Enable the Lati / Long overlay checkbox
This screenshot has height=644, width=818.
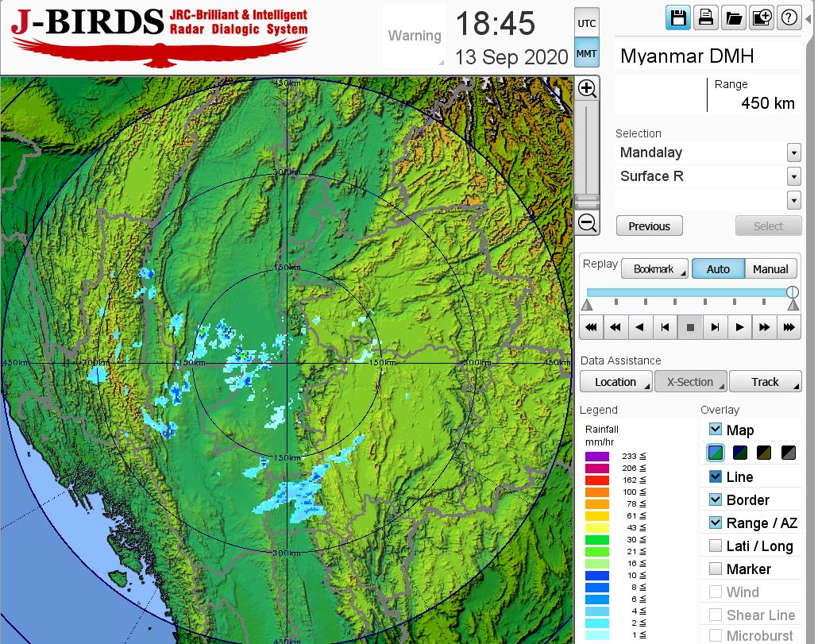pyautogui.click(x=716, y=546)
